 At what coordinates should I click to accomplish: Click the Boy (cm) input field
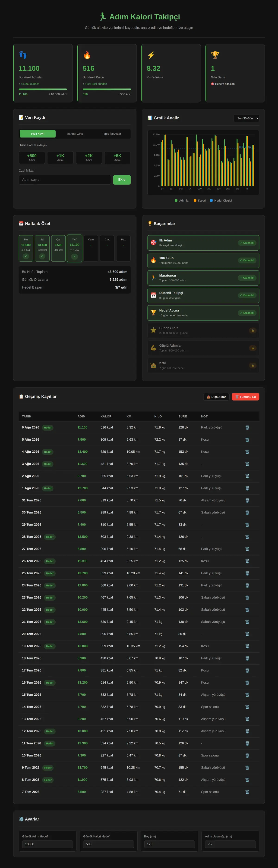pos(169,844)
